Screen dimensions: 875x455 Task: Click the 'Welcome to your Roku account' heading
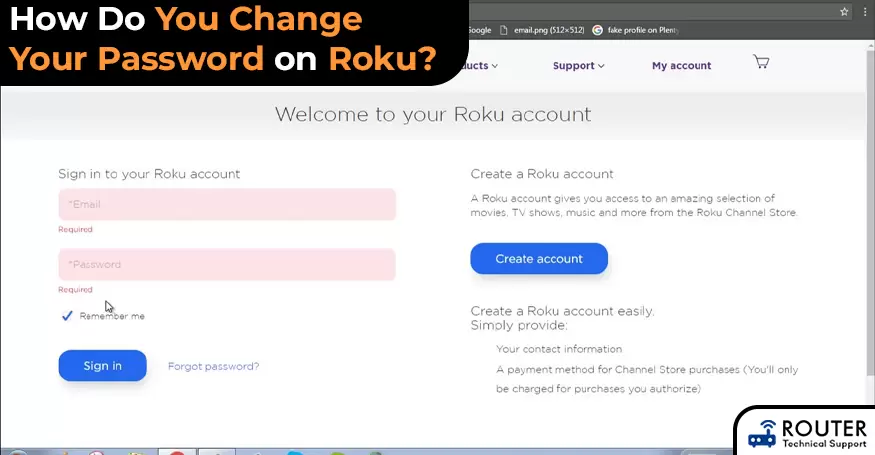433,114
